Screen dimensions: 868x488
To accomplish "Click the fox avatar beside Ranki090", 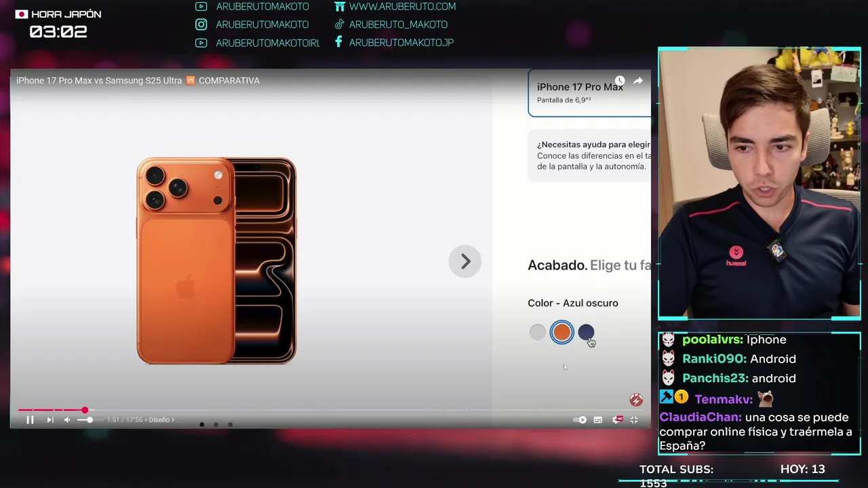I will 669,359.
